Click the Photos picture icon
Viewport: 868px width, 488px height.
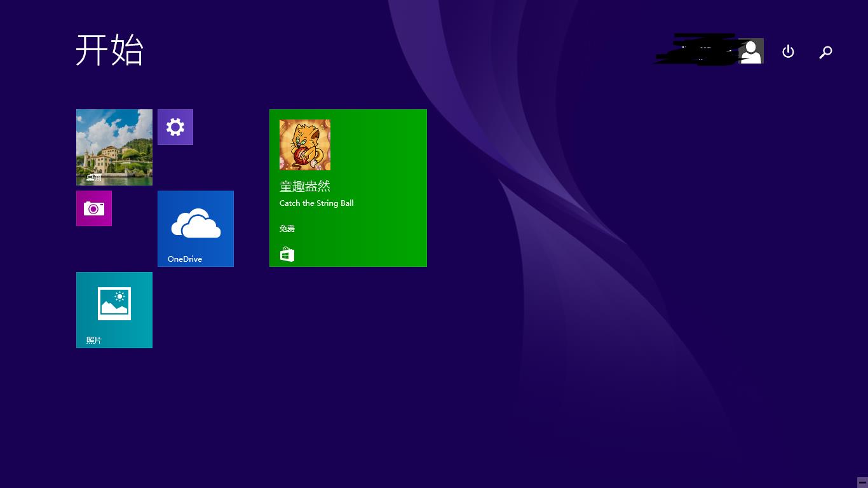tap(114, 304)
